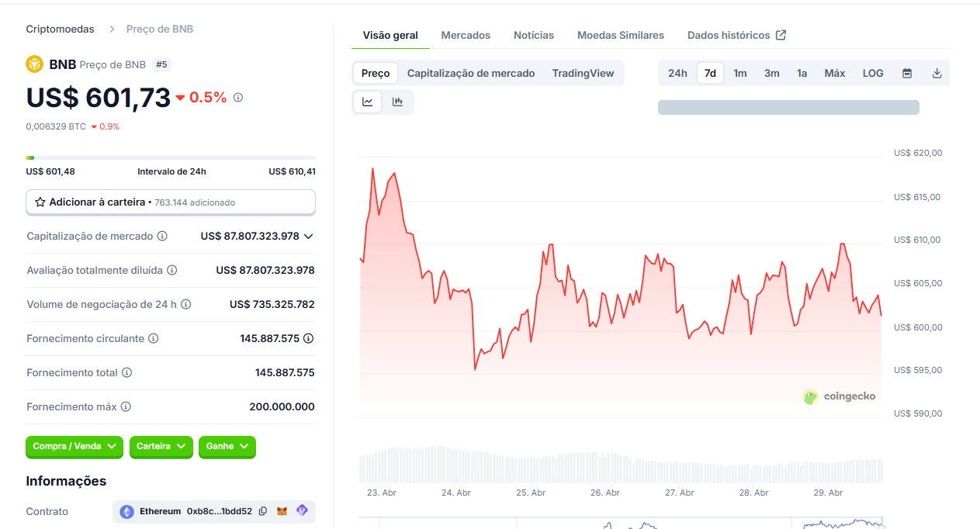This screenshot has width=980, height=529.
Task: Select the line chart view icon
Action: (368, 102)
